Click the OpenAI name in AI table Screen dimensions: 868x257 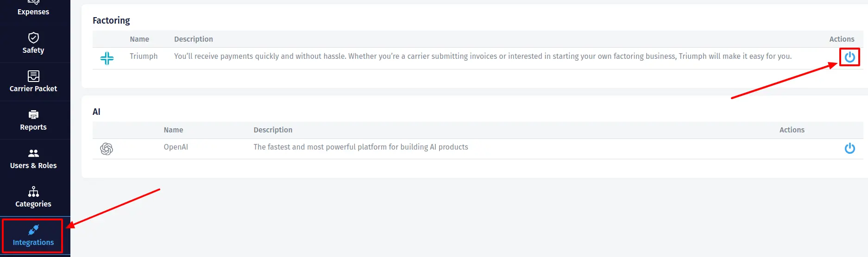point(176,147)
